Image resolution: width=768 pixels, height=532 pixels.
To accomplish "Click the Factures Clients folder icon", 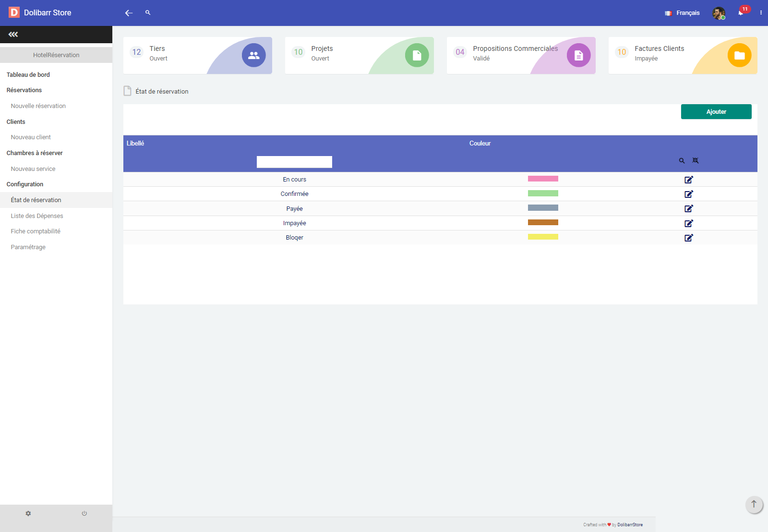I will pyautogui.click(x=740, y=55).
